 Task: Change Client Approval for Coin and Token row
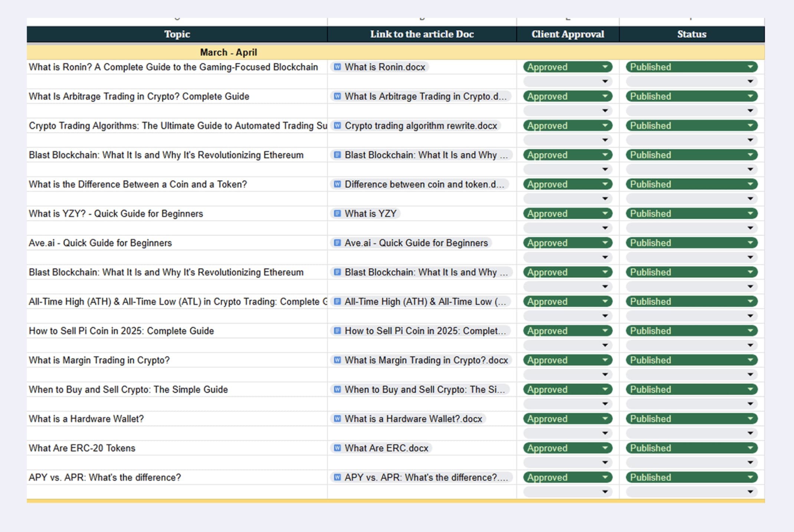(x=568, y=184)
